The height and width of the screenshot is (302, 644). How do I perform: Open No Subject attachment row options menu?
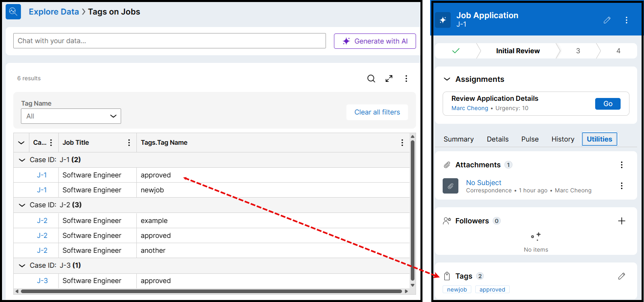click(x=621, y=186)
